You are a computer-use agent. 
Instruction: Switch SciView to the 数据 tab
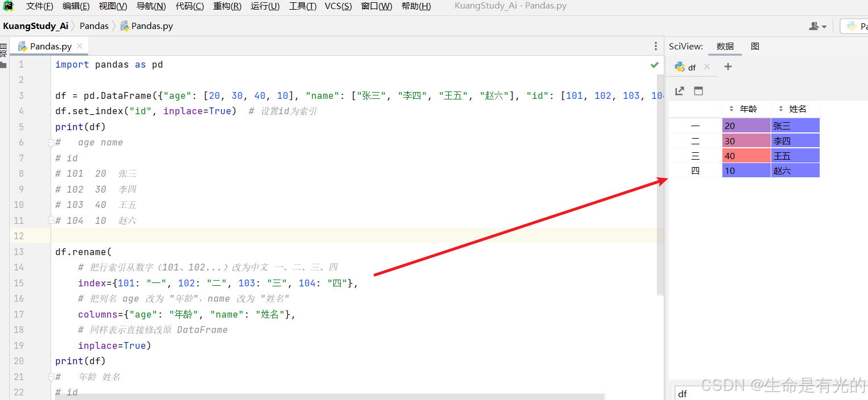point(725,47)
